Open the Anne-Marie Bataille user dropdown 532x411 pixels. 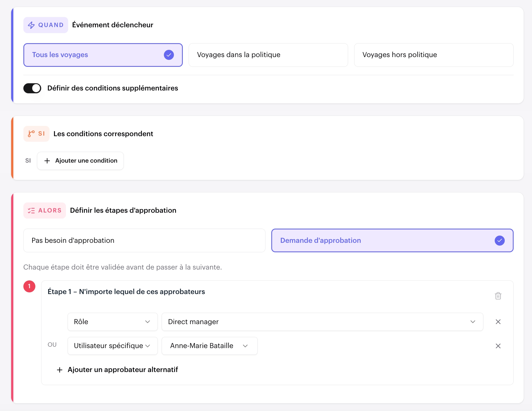click(x=210, y=346)
